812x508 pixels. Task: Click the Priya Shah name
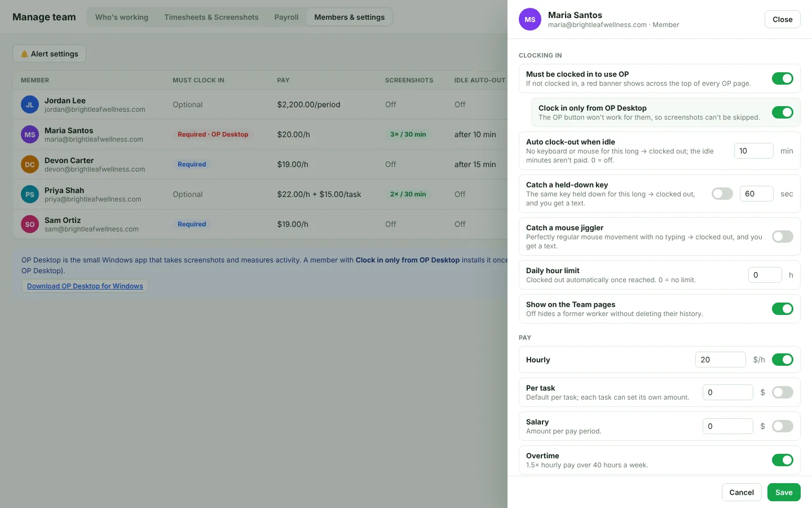coord(64,190)
